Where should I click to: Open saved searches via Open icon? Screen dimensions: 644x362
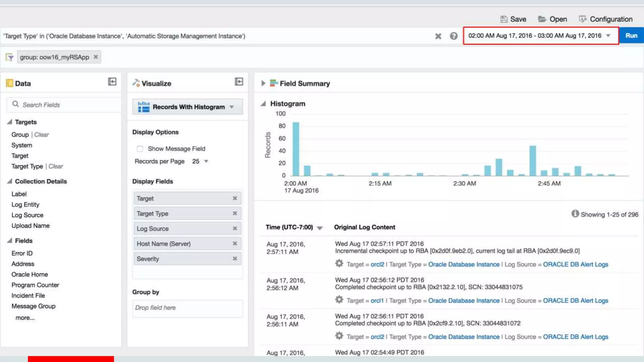542,19
